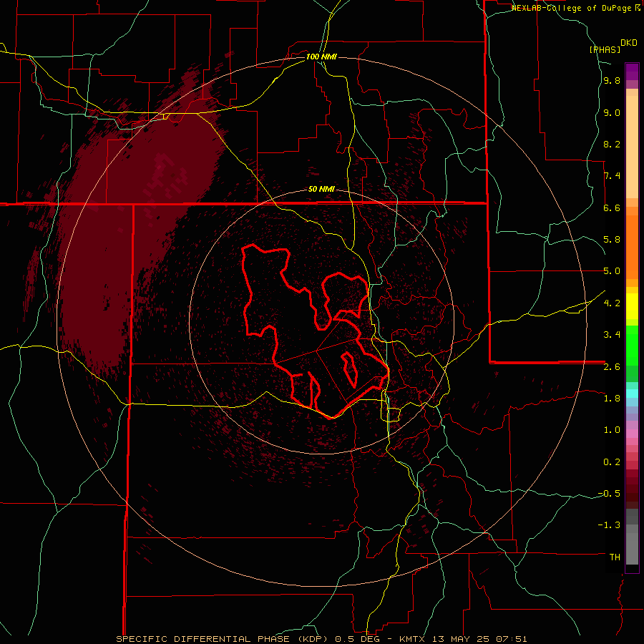The width and height of the screenshot is (644, 644).
Task: Click the 5.0 legend value
Action: coord(612,271)
